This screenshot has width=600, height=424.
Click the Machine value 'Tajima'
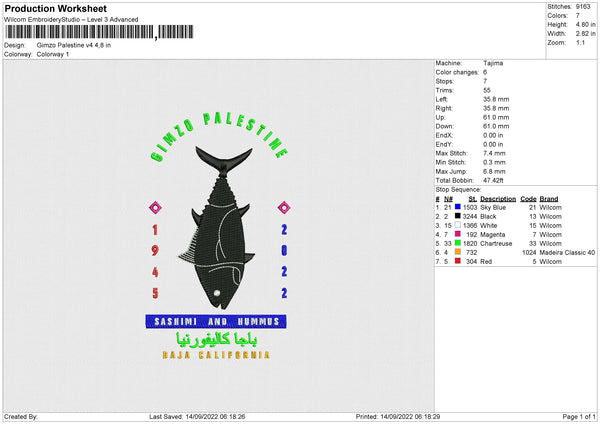pyautogui.click(x=493, y=63)
